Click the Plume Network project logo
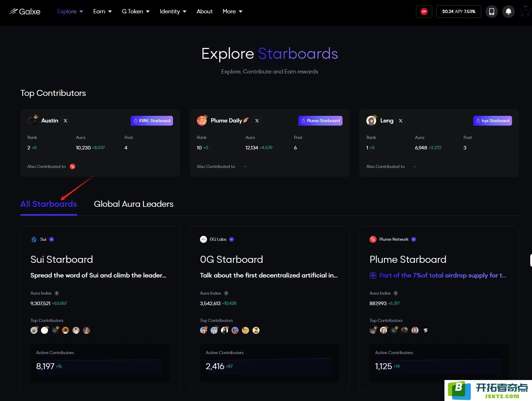Image resolution: width=532 pixels, height=401 pixels. click(373, 239)
